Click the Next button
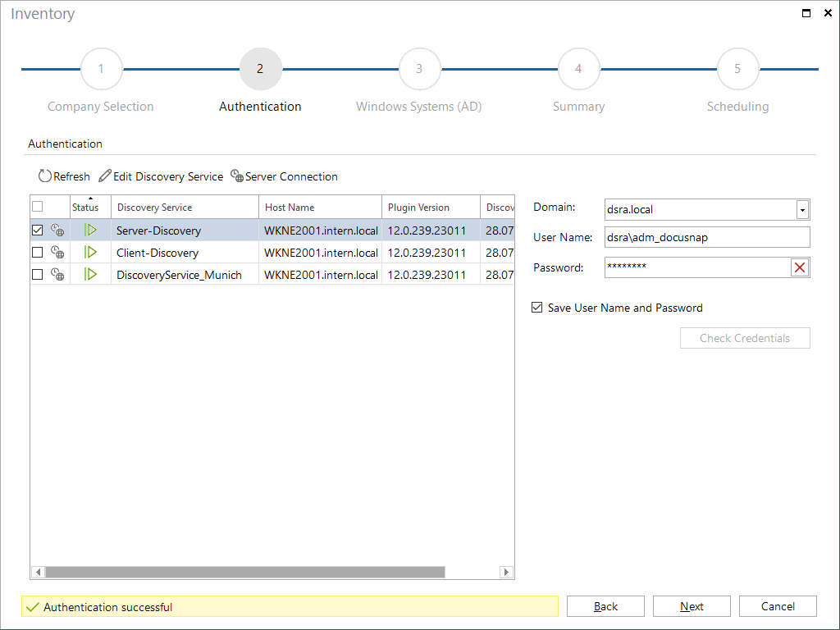840x630 pixels. [x=692, y=606]
